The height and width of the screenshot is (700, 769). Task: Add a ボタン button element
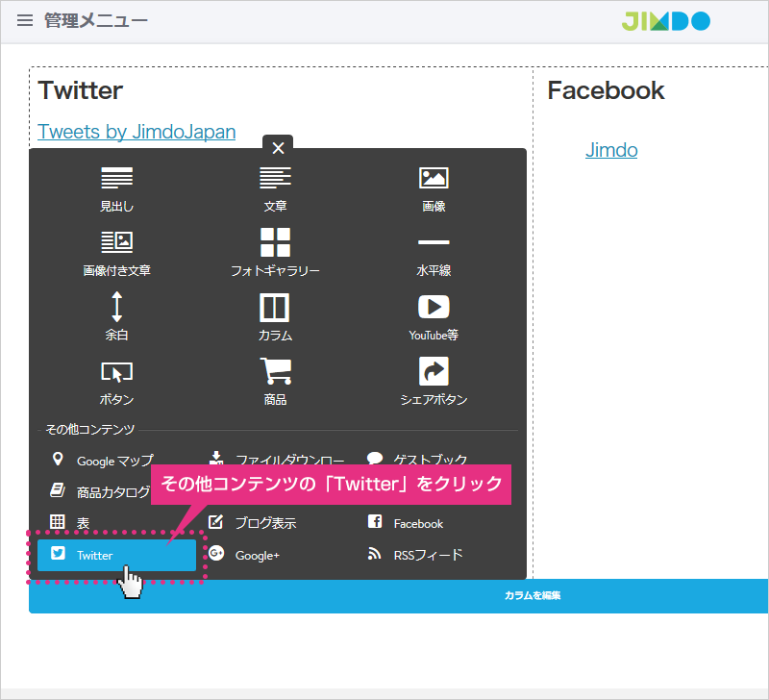116,384
